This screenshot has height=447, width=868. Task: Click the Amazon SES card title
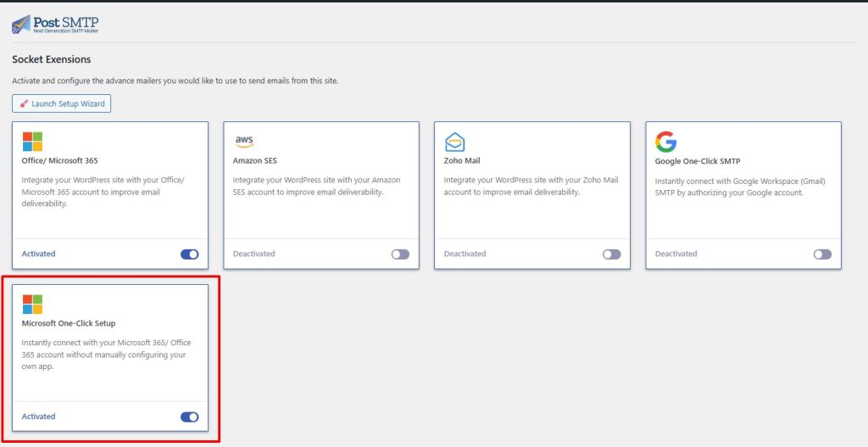(x=254, y=160)
